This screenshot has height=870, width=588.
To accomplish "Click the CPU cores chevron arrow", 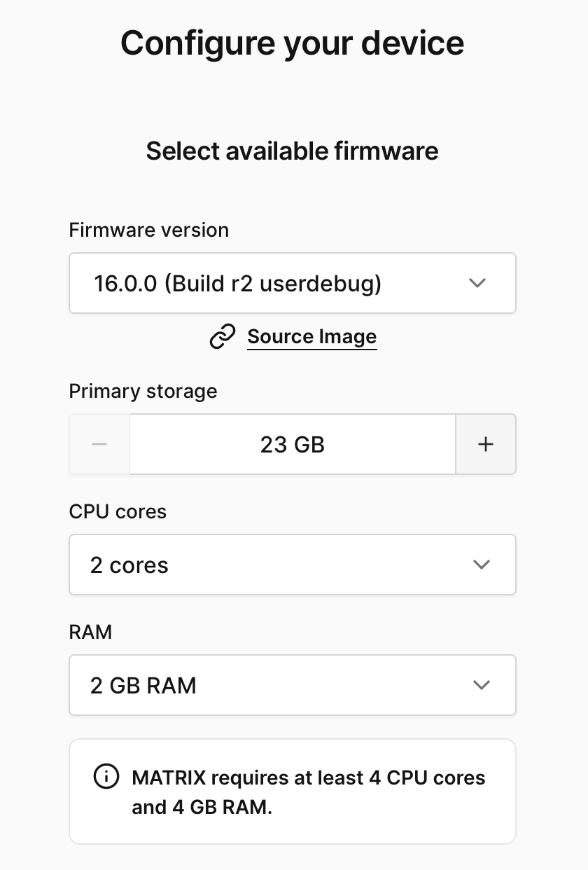I will [x=482, y=565].
